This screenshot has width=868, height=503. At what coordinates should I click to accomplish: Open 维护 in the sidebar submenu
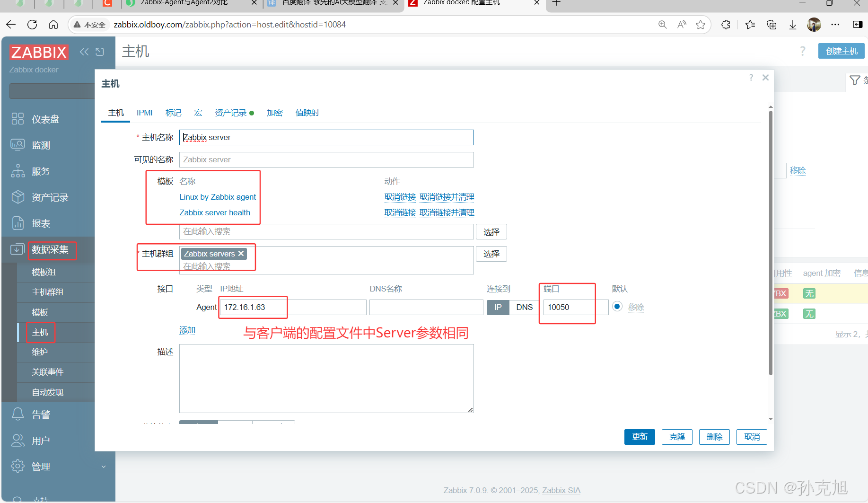40,352
